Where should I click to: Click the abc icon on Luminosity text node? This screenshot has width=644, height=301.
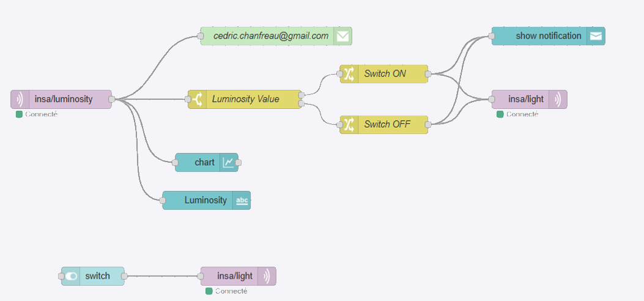(x=242, y=200)
